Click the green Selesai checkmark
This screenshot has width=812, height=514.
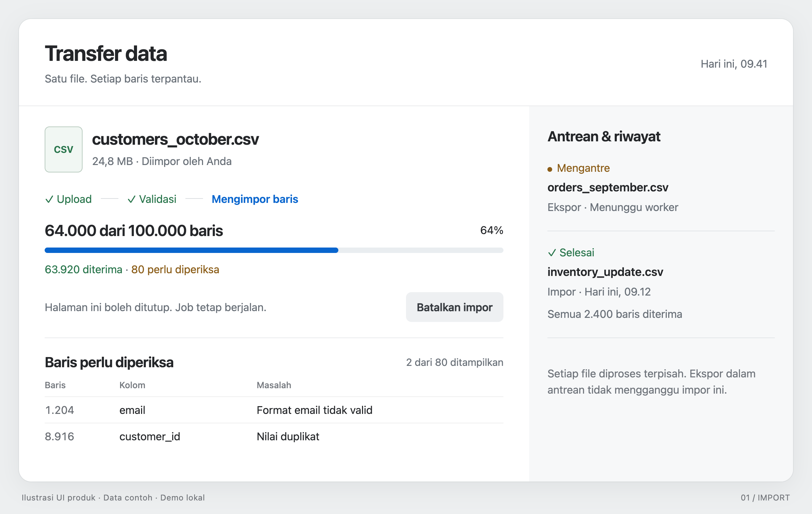tap(552, 253)
